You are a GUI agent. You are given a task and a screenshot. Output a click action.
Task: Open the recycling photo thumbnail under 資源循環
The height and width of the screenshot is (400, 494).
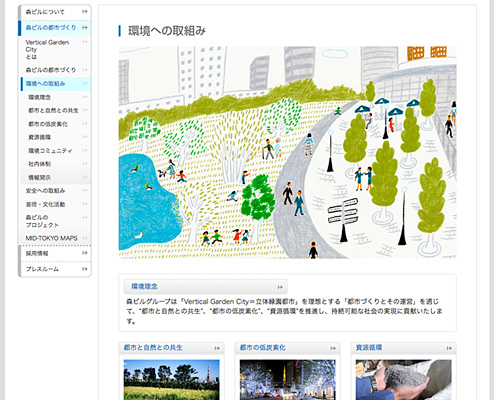click(x=403, y=380)
